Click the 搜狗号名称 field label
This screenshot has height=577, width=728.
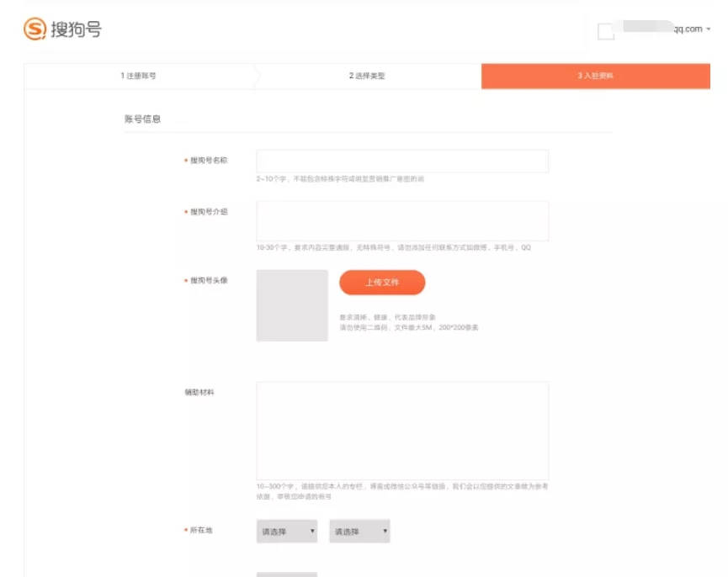click(209, 161)
